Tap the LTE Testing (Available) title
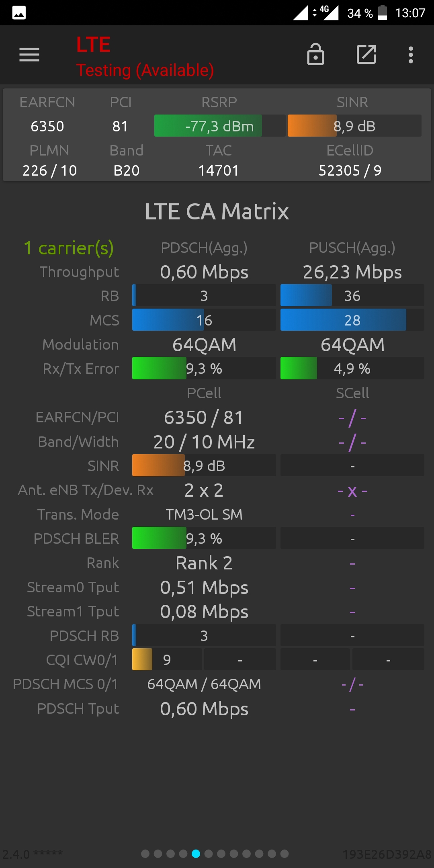This screenshot has width=434, height=868. [145, 57]
